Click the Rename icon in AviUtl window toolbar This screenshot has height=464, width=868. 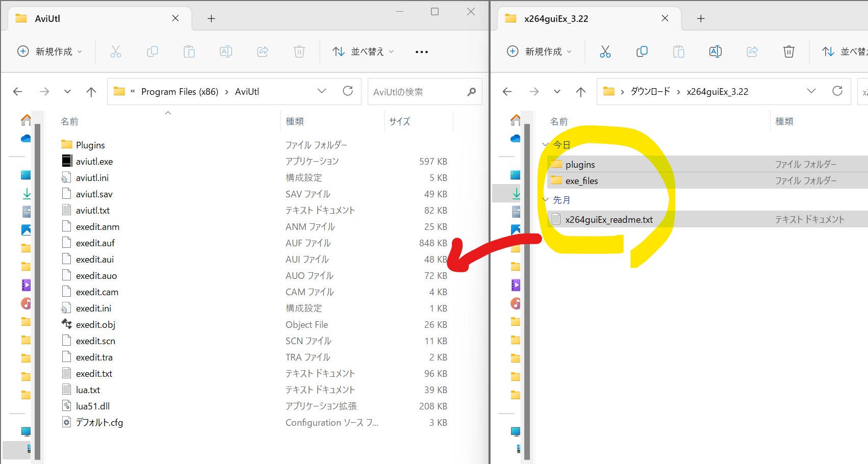226,51
